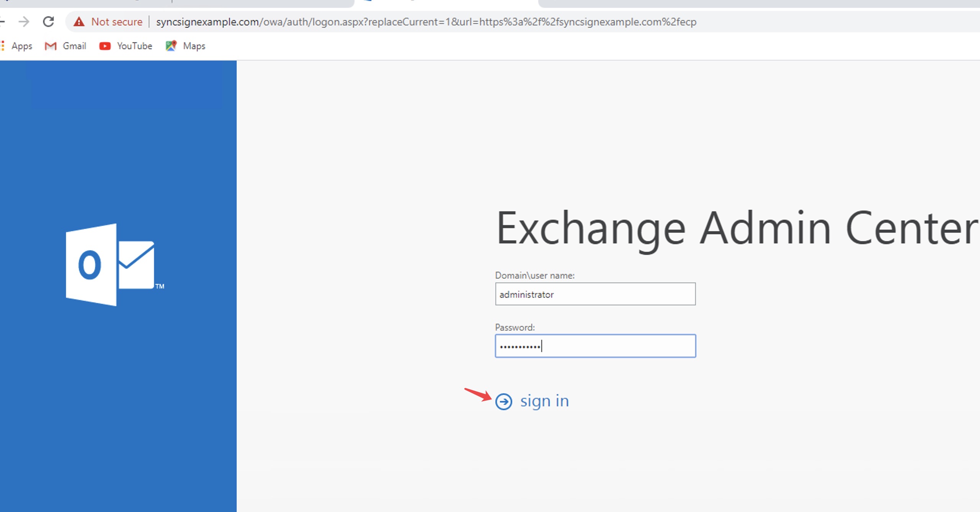Image resolution: width=980 pixels, height=512 pixels.
Task: Open the Gmail bookmark
Action: coord(65,46)
